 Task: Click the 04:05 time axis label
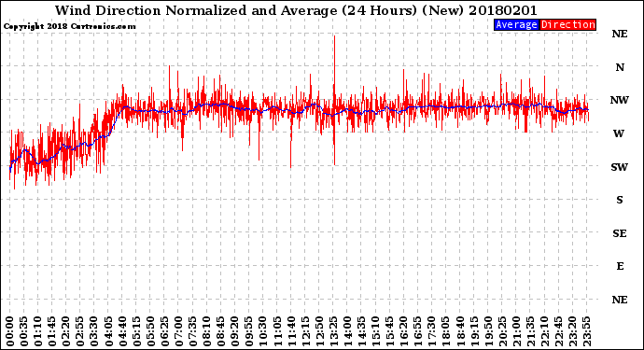click(x=108, y=331)
